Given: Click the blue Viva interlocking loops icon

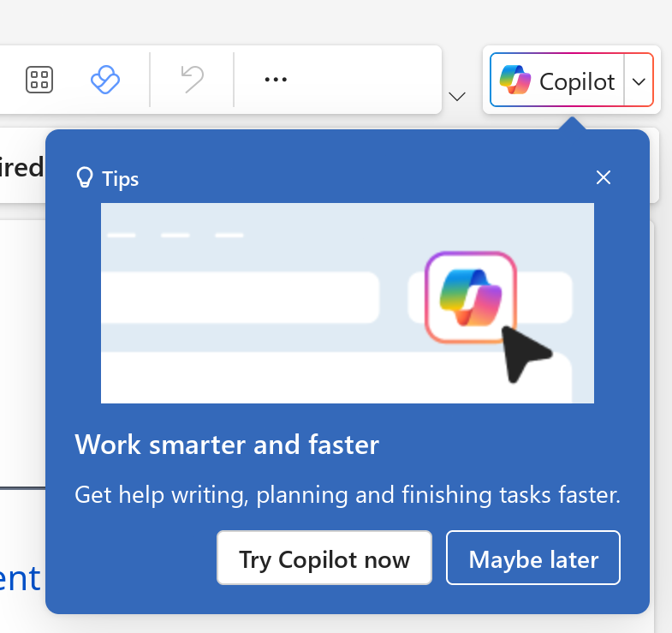Looking at the screenshot, I should click(x=105, y=80).
